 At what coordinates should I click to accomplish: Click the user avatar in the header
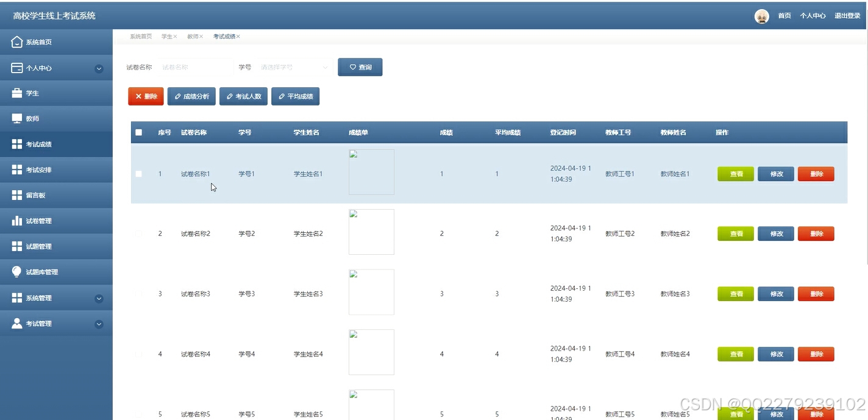point(762,16)
